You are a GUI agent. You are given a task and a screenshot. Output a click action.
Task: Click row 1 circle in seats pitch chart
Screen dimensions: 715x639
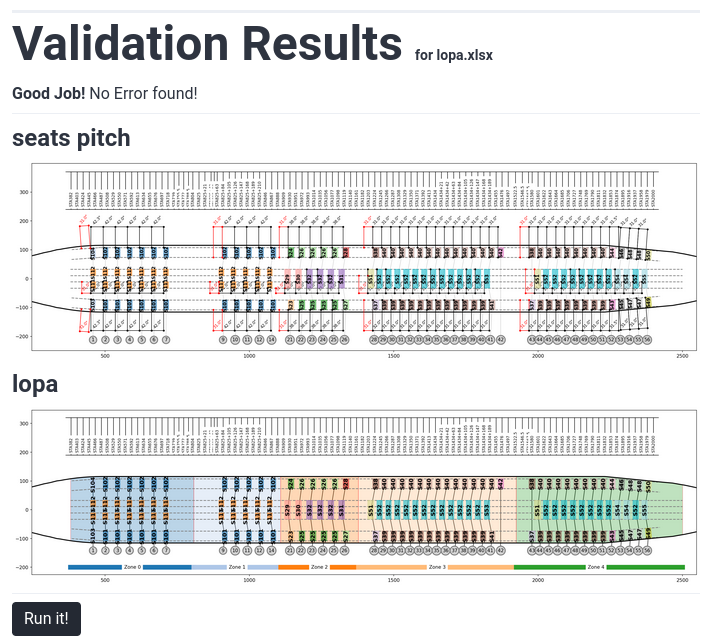tap(93, 340)
